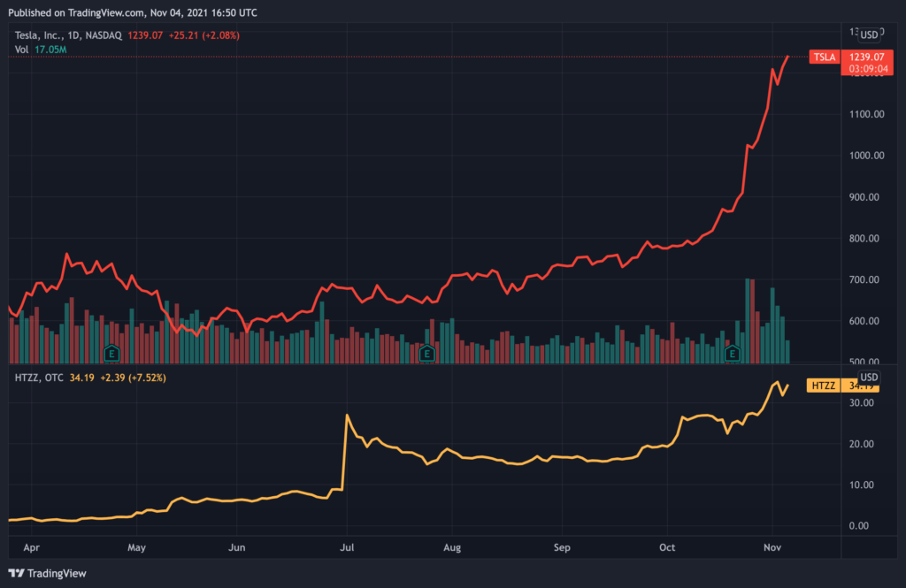Click the 20.00 axis label on the HTZZ pane

[x=861, y=444]
